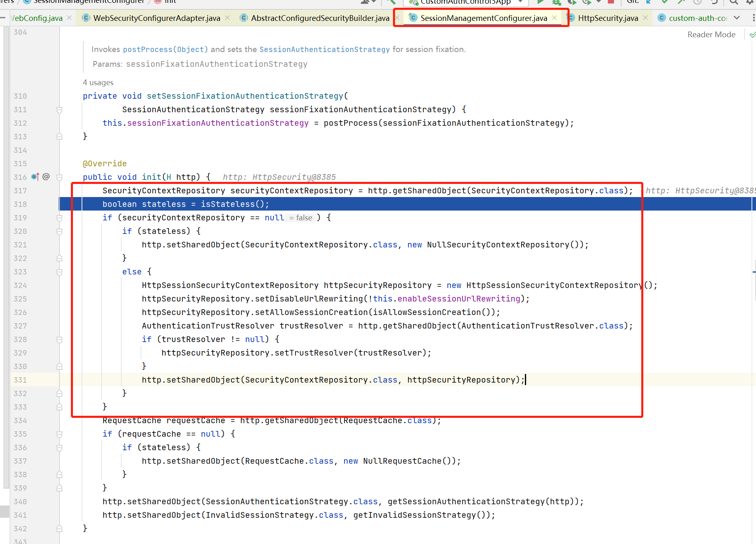Viewport: 756px width, 544px height.
Task: Collapse the init method fold at line 316
Action: [59, 177]
